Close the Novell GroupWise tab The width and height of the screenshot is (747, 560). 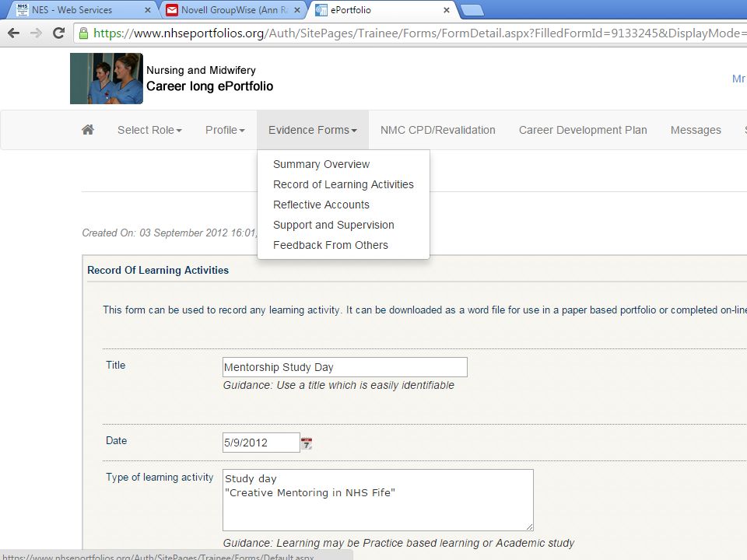tap(297, 9)
